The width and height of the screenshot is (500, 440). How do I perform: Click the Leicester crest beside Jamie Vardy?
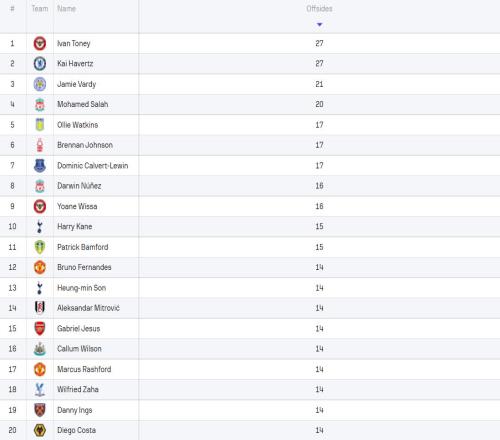pos(40,84)
